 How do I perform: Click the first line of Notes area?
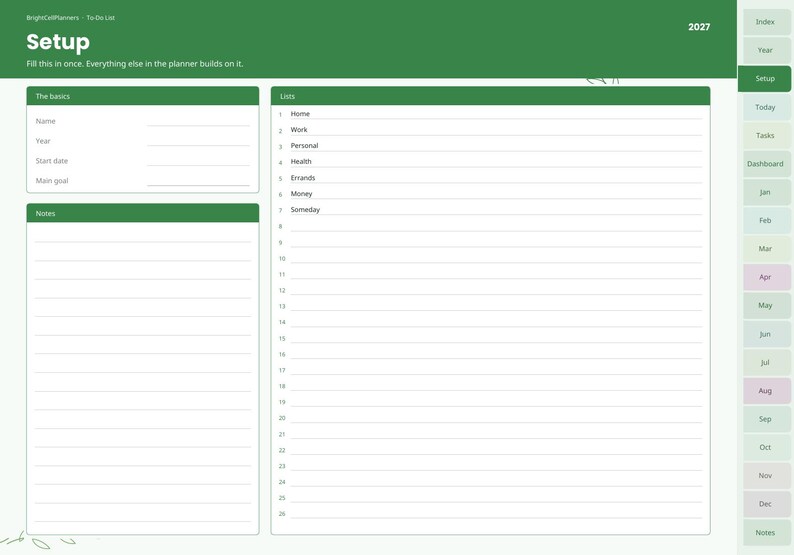[143, 236]
